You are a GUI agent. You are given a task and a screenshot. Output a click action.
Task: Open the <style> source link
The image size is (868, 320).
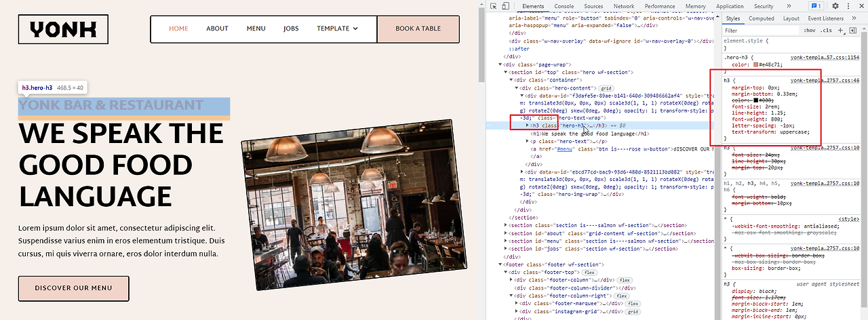848,219
